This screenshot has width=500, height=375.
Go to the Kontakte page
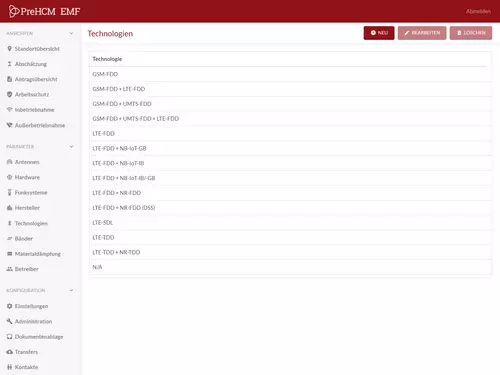point(26,367)
